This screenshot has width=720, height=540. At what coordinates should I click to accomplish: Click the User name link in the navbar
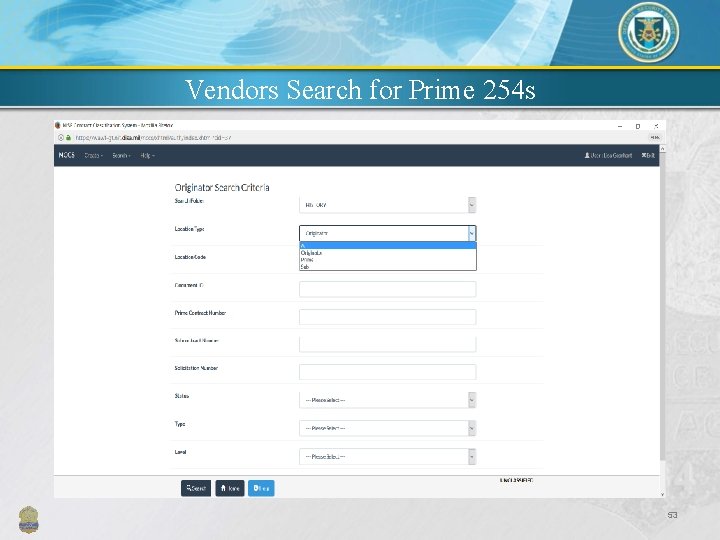click(x=608, y=156)
